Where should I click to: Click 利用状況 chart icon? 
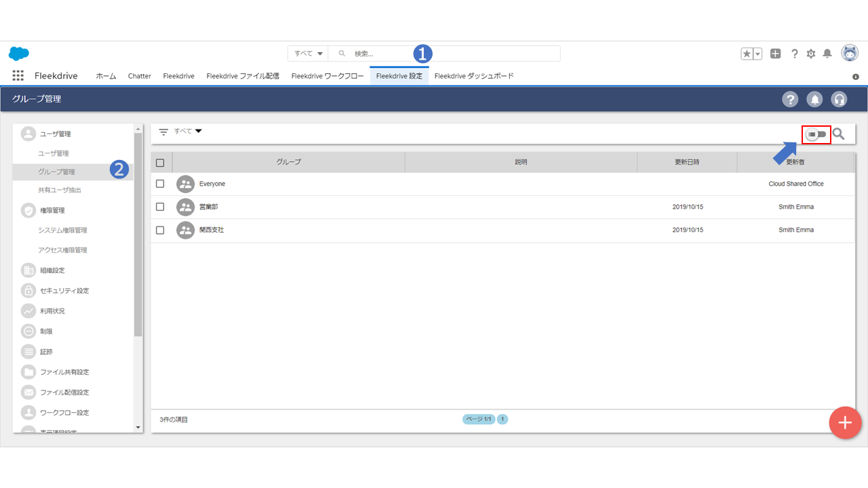(28, 311)
